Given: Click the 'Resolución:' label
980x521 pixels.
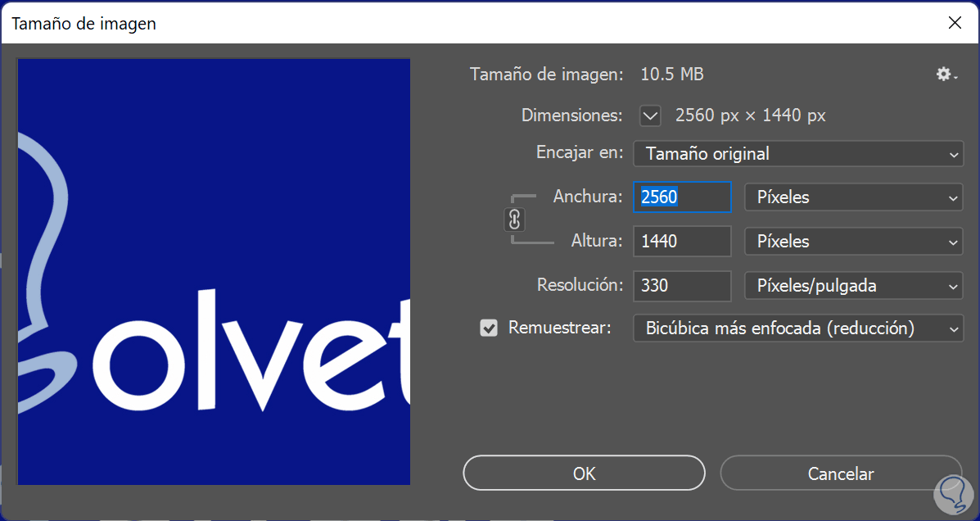Looking at the screenshot, I should (x=580, y=285).
